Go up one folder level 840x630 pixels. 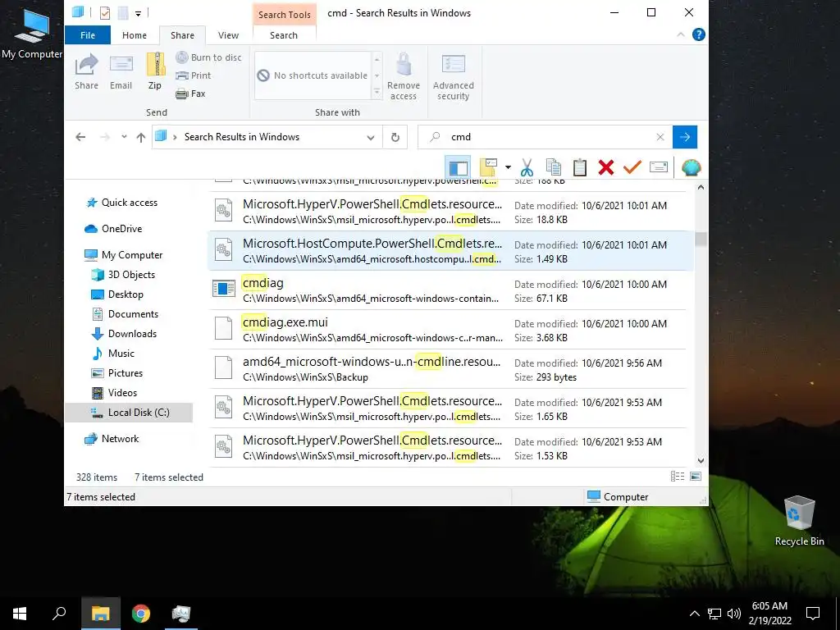(x=141, y=137)
